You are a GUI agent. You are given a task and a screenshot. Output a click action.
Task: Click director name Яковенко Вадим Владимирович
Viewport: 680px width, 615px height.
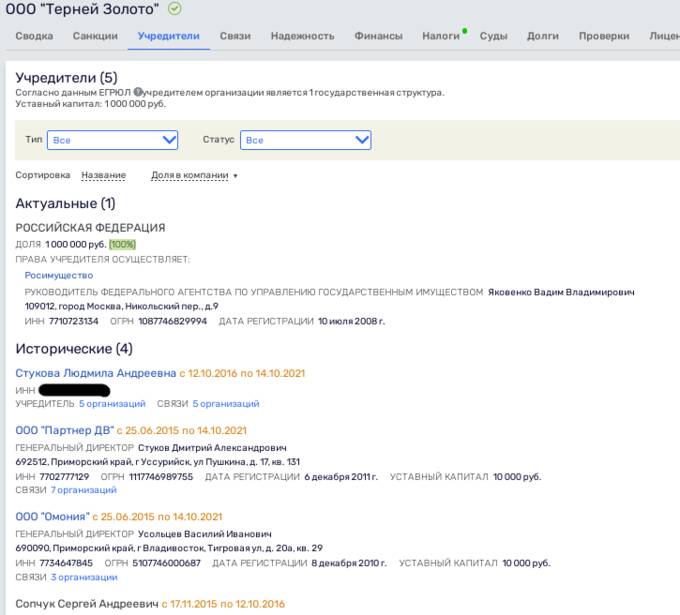pos(561,292)
